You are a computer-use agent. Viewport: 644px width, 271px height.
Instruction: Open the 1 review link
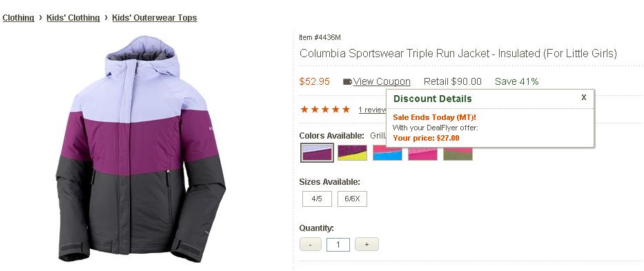(372, 110)
